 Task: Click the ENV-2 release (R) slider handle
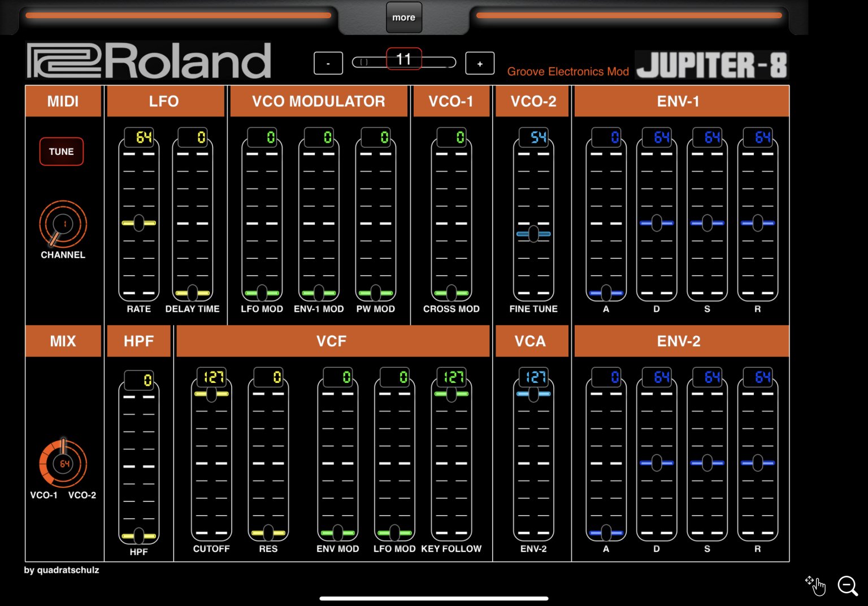(758, 463)
